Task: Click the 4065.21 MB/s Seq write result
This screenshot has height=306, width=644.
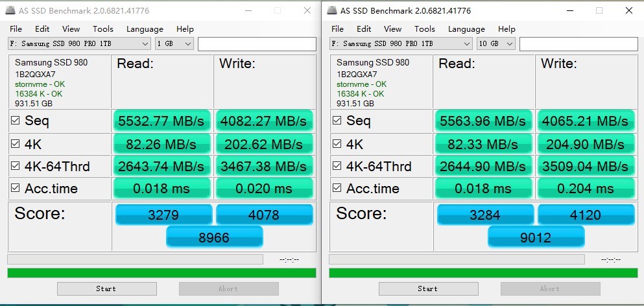Action: pos(586,121)
